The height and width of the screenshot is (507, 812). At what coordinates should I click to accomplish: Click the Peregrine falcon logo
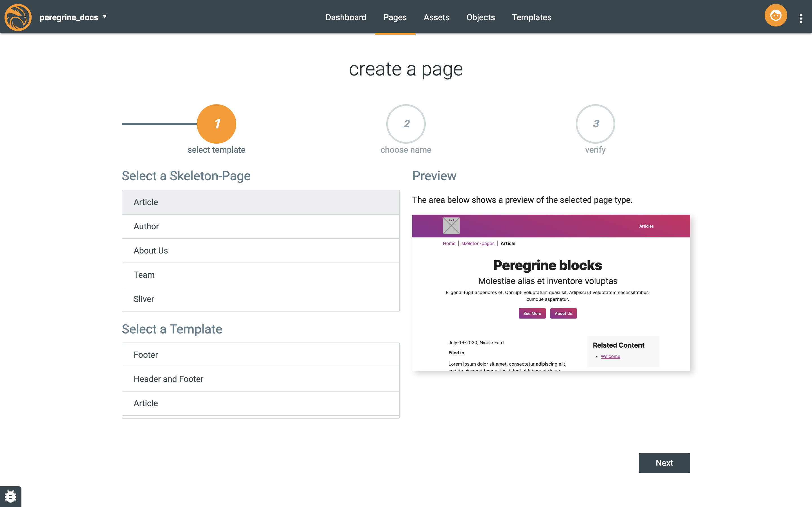pyautogui.click(x=18, y=17)
